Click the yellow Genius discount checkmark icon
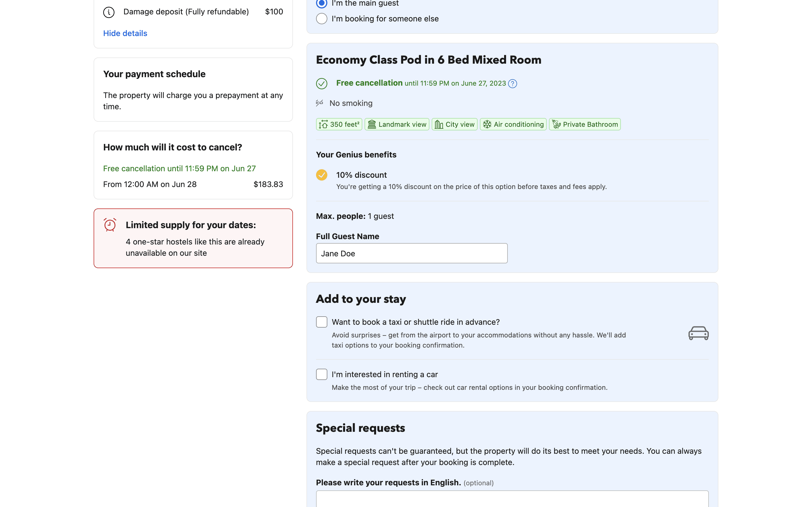812x507 pixels. (321, 175)
